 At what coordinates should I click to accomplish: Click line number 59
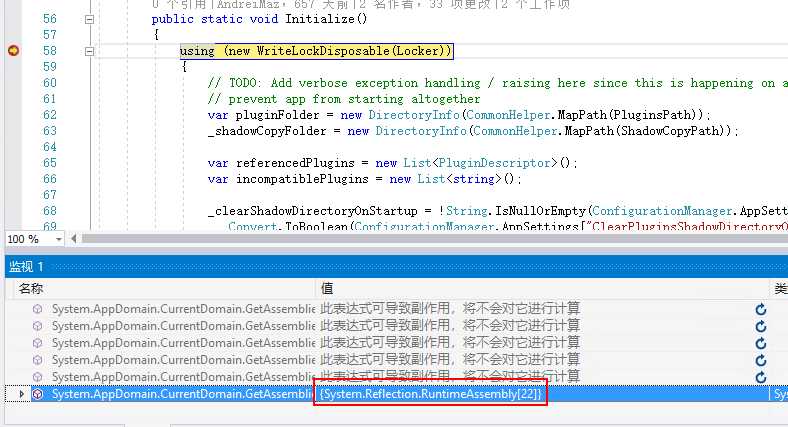(x=50, y=67)
